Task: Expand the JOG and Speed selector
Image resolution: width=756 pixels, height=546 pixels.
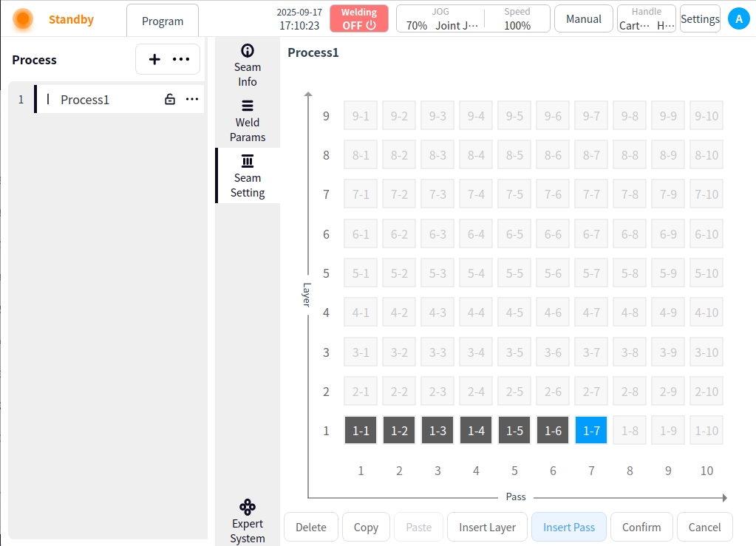Action: click(x=473, y=19)
